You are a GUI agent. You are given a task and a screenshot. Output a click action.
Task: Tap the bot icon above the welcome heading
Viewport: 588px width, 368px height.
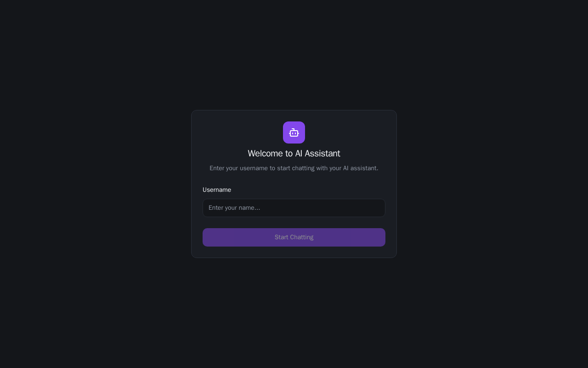pyautogui.click(x=294, y=132)
